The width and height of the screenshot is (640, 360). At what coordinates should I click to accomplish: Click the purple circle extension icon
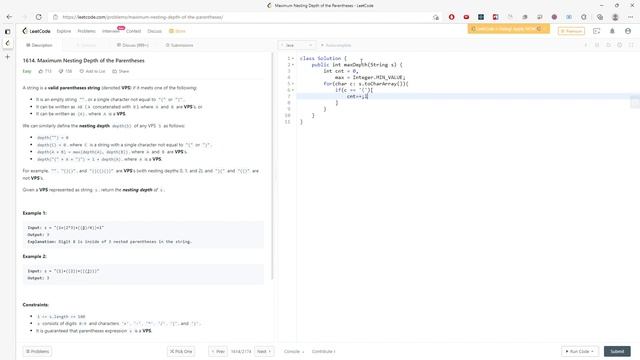click(554, 17)
